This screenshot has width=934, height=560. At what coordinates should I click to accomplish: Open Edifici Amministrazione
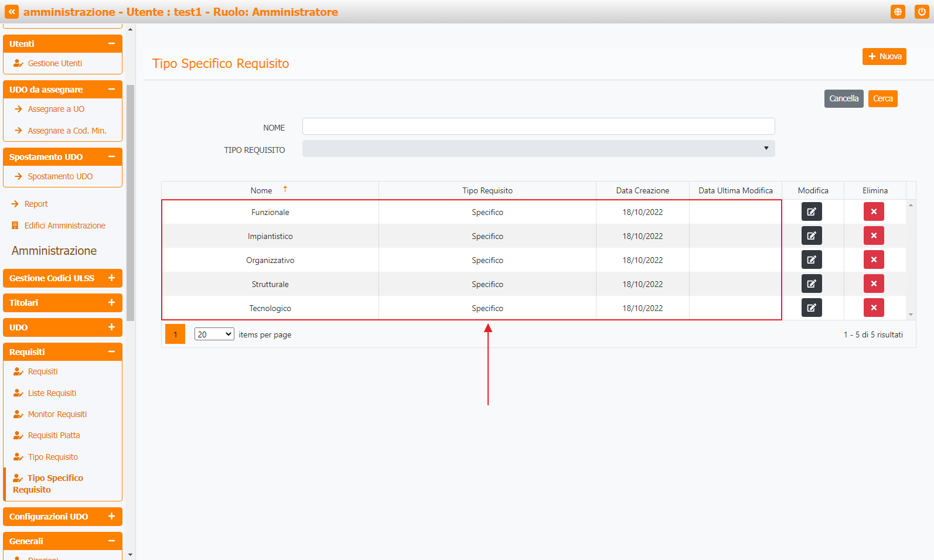coord(64,226)
